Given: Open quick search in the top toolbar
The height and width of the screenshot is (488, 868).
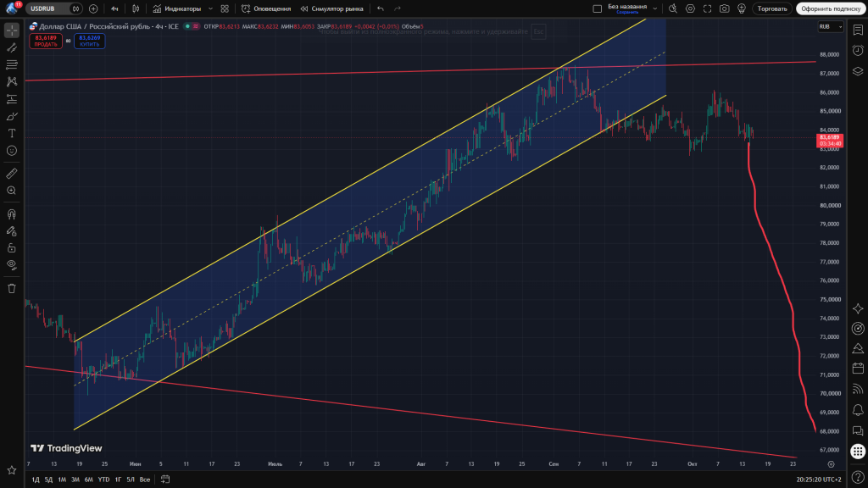Looking at the screenshot, I should click(673, 8).
